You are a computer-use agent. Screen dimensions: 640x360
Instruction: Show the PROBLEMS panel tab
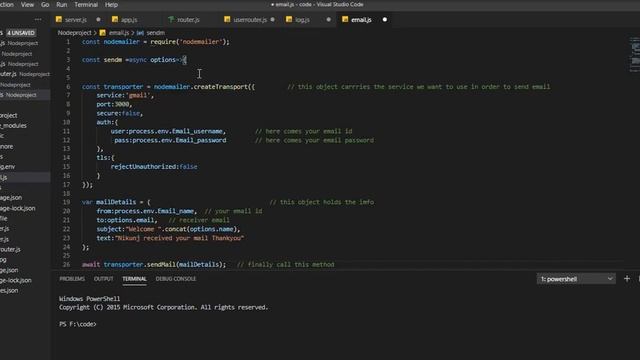click(x=72, y=279)
